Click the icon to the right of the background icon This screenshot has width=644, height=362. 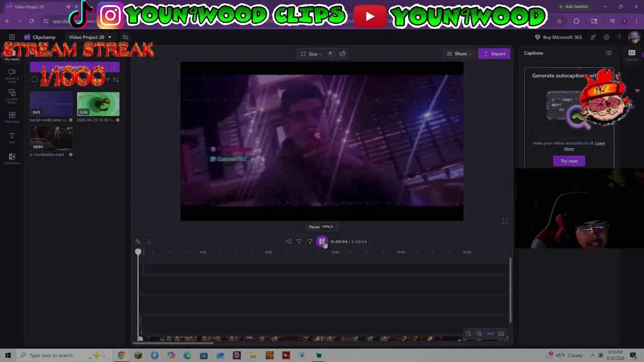[343, 54]
